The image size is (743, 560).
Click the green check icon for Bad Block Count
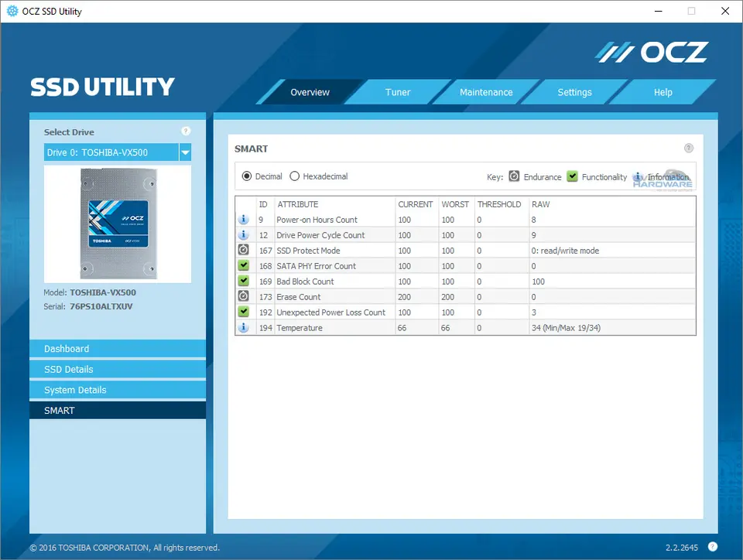click(x=244, y=281)
